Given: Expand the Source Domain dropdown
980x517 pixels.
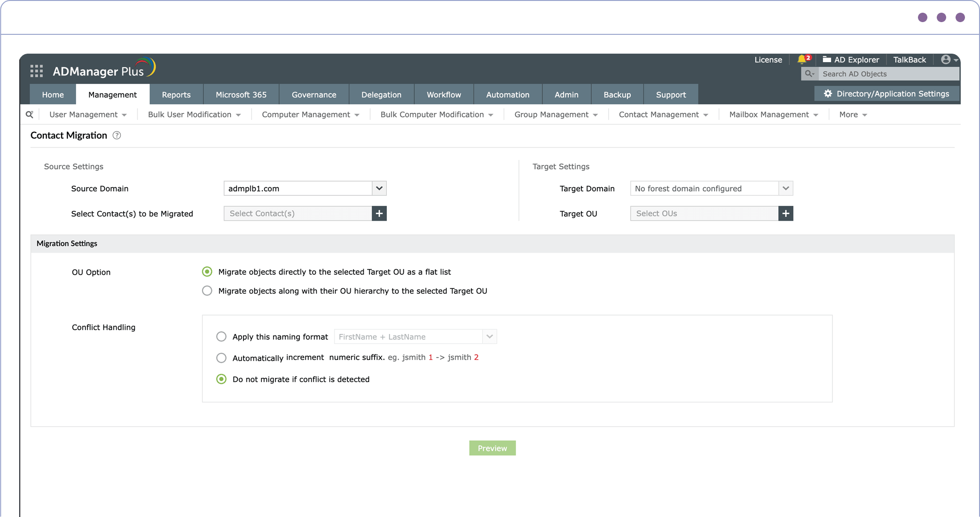Looking at the screenshot, I should tap(379, 189).
